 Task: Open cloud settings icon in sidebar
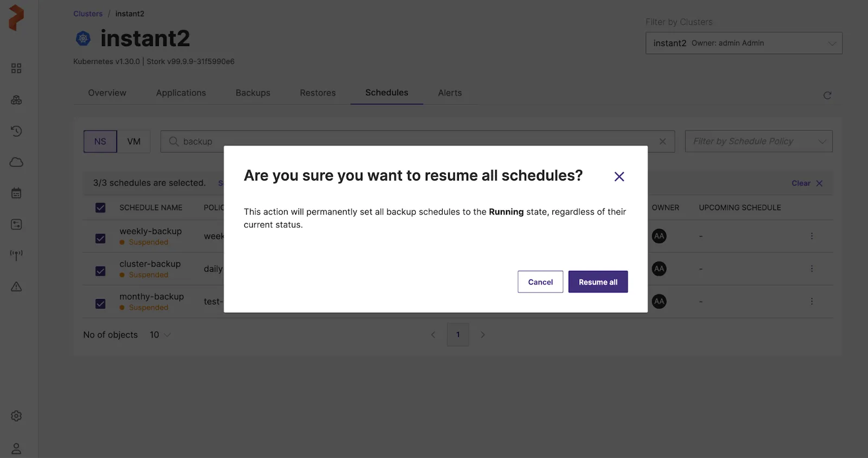16,162
